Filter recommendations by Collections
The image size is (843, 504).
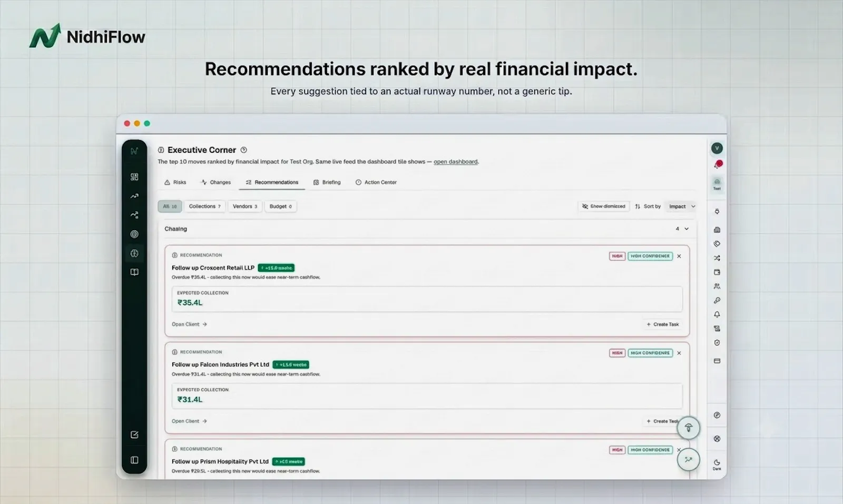pos(204,206)
